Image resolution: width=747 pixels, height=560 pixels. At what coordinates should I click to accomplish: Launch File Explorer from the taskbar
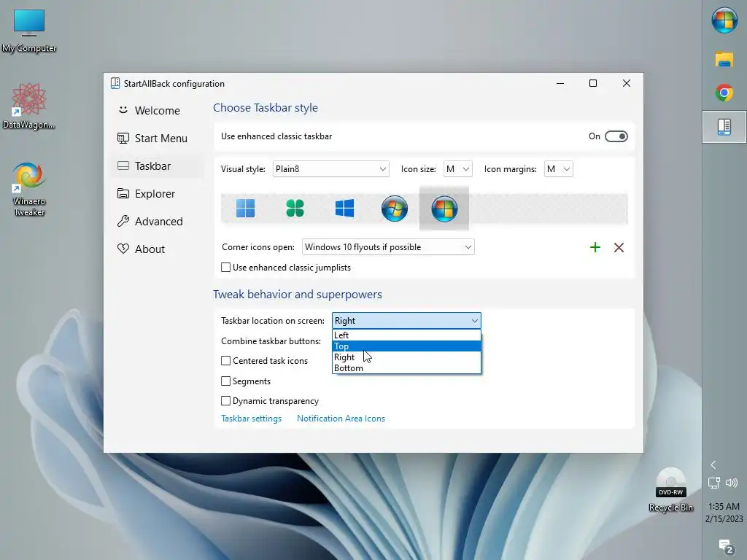click(x=724, y=59)
